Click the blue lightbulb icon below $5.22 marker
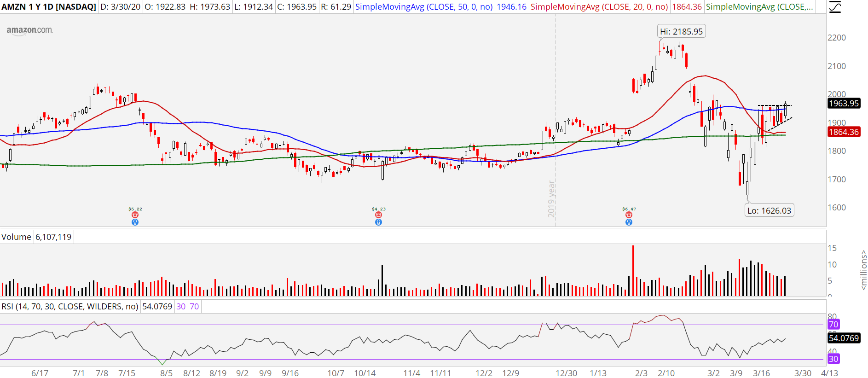The height and width of the screenshot is (378, 868). (x=135, y=222)
